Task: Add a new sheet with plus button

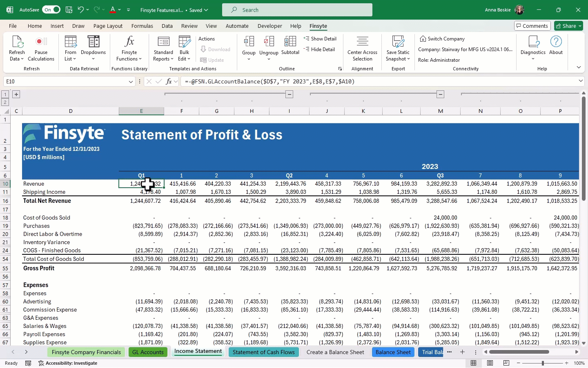Action: [x=462, y=352]
